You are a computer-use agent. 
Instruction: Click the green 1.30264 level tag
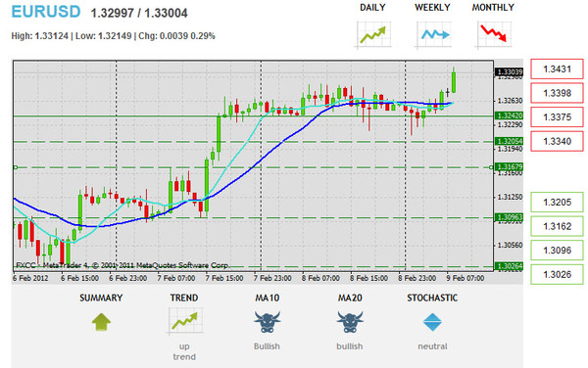pos(509,266)
